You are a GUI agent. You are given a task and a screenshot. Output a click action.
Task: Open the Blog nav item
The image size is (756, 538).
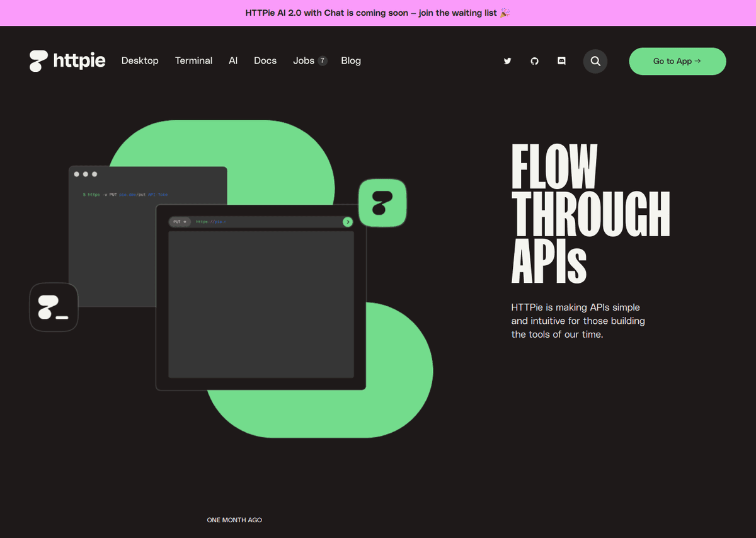pyautogui.click(x=351, y=61)
